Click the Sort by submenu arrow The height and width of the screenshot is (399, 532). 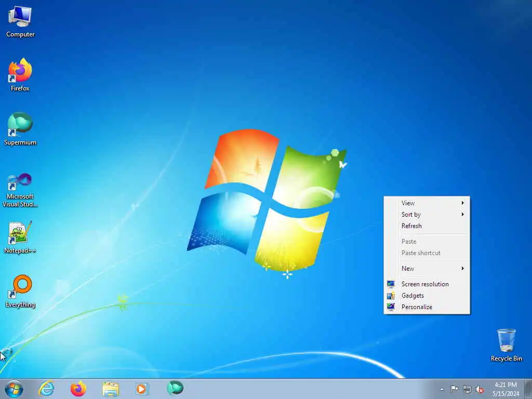pos(462,215)
